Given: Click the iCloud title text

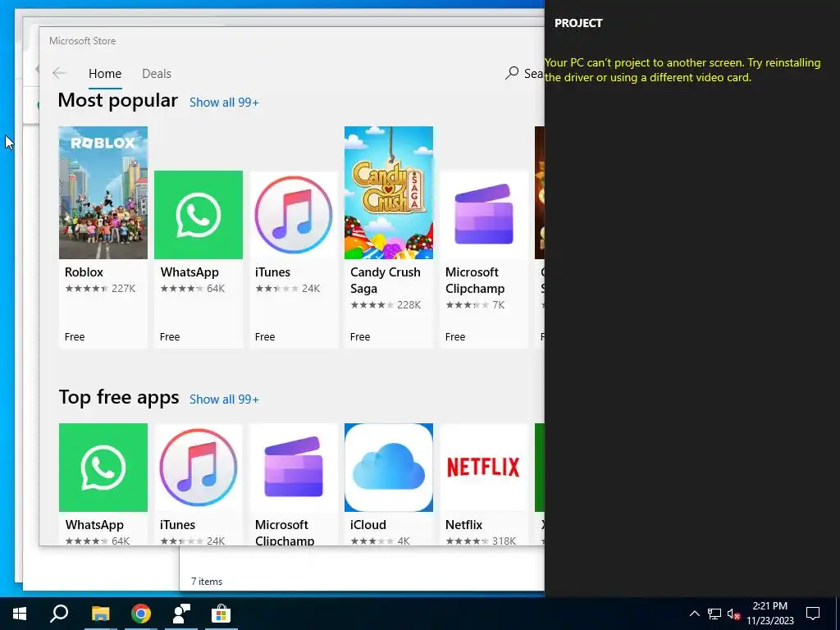Looking at the screenshot, I should point(368,525).
